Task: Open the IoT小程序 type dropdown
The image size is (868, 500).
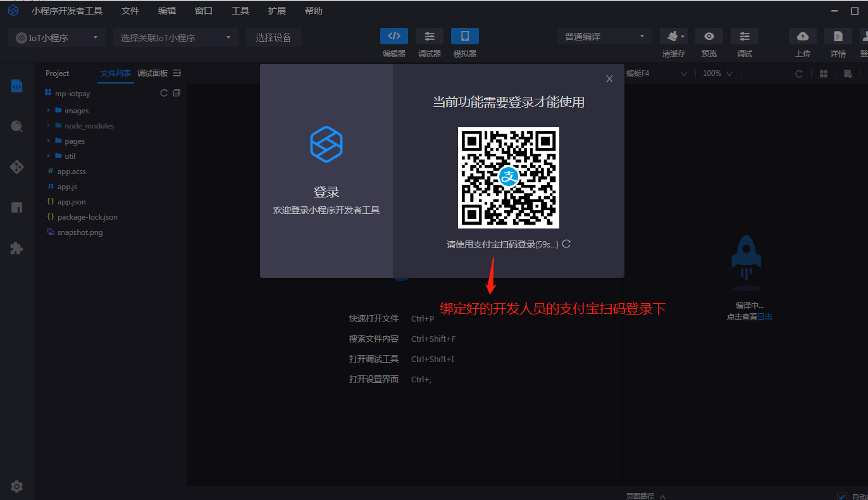Action: pos(57,37)
